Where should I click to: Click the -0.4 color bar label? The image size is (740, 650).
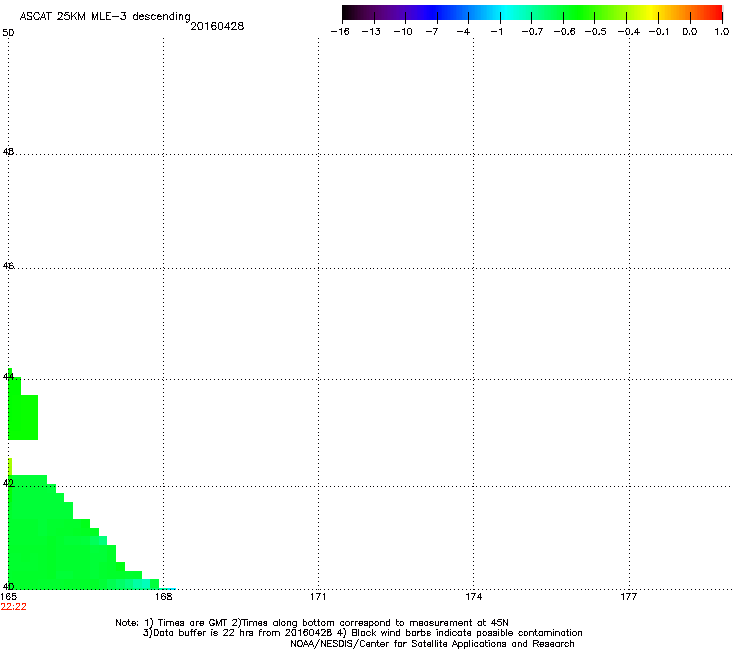pos(629,32)
